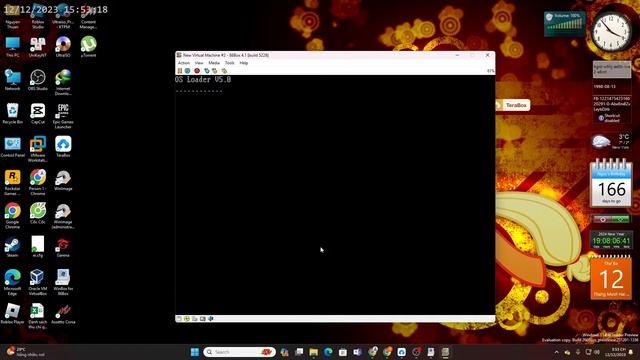This screenshot has height=360, width=640.
Task: Open Microsoft Edge from the taskbar
Action: click(x=328, y=352)
